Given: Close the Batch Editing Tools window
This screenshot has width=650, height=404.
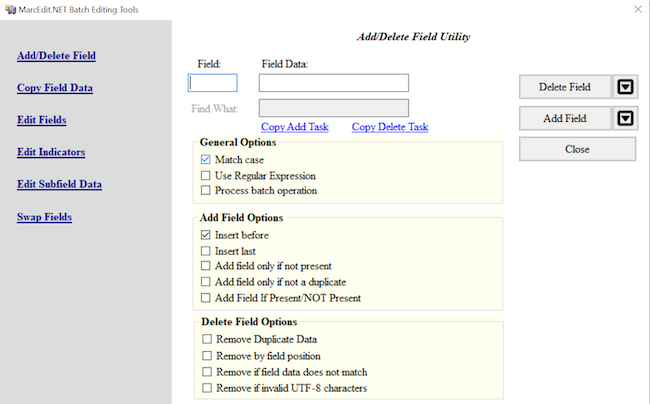Looking at the screenshot, I should click(x=638, y=9).
